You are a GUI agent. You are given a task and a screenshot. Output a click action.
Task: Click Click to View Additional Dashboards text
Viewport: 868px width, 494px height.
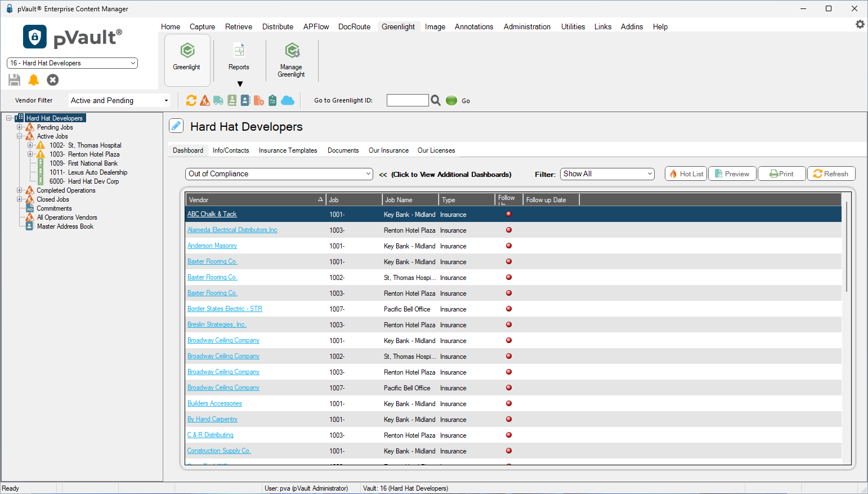(x=451, y=175)
